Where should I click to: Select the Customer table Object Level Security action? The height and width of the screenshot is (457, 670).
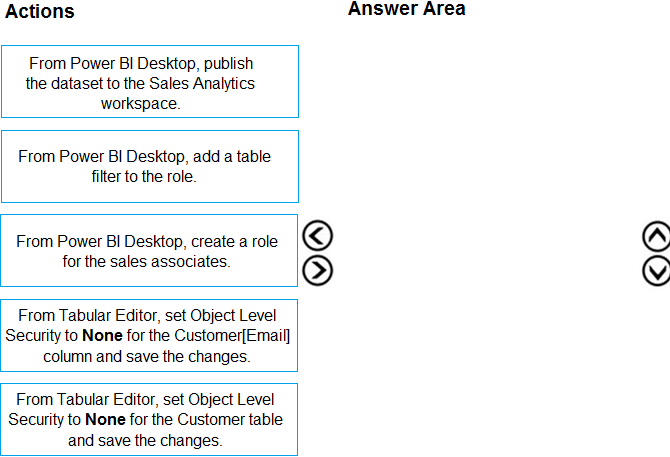pos(150,419)
